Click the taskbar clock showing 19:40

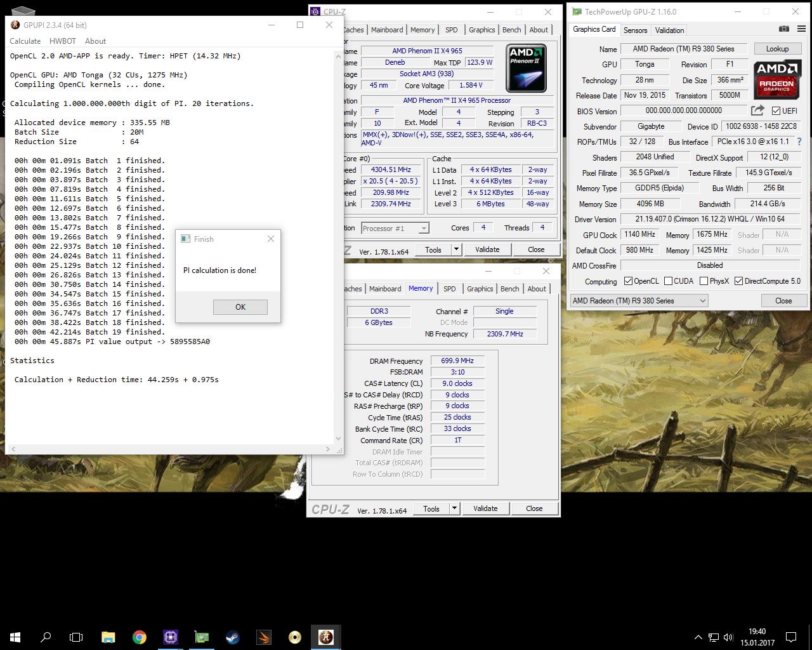point(757,637)
